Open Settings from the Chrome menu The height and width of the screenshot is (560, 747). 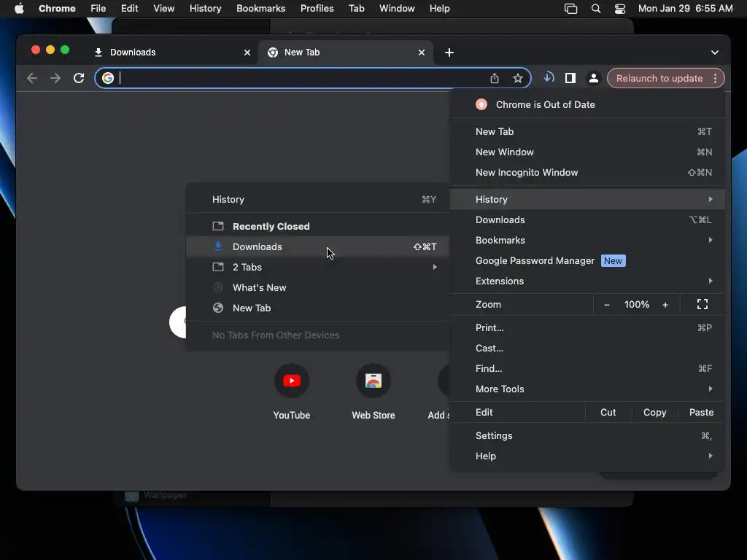(x=587, y=436)
